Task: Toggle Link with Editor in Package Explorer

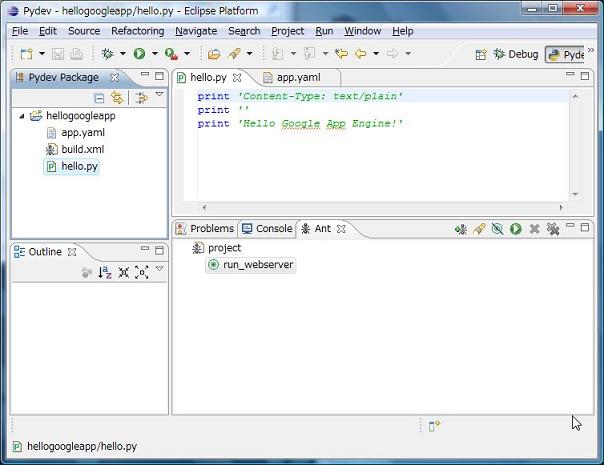Action: click(117, 98)
